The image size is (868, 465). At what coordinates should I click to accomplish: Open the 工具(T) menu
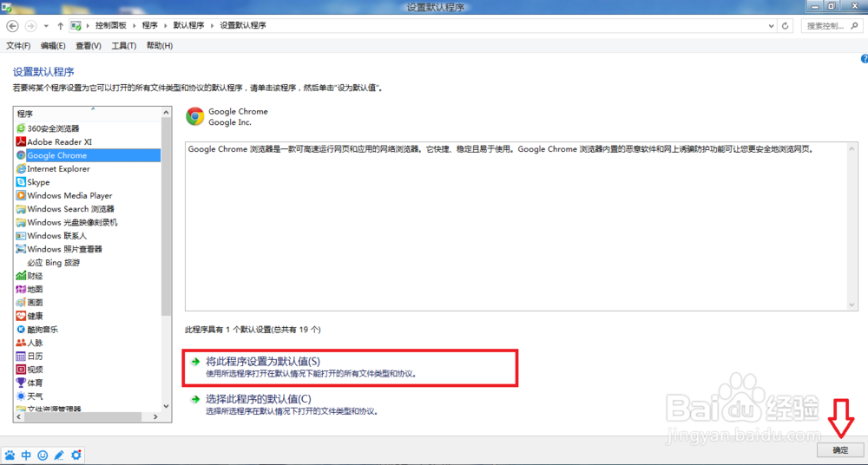pos(124,46)
